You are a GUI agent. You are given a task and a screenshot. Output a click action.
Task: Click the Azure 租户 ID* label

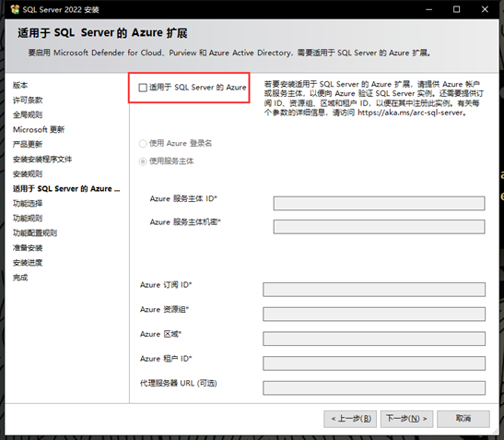pyautogui.click(x=166, y=359)
